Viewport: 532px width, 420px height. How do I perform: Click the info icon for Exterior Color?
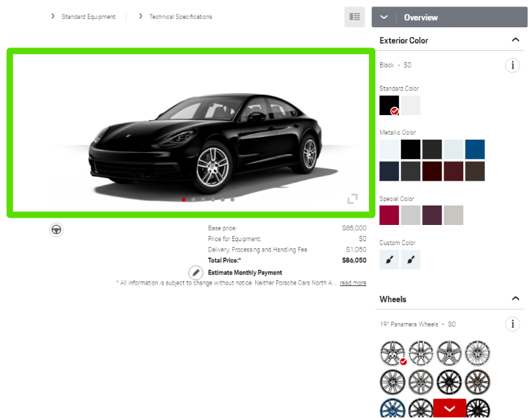tap(513, 65)
